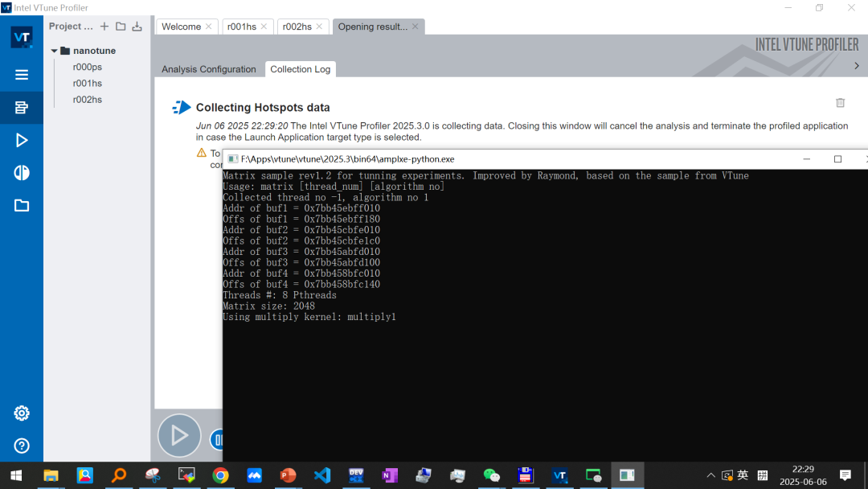
Task: Click Configure Analysis play icon in sidebar
Action: click(x=22, y=140)
